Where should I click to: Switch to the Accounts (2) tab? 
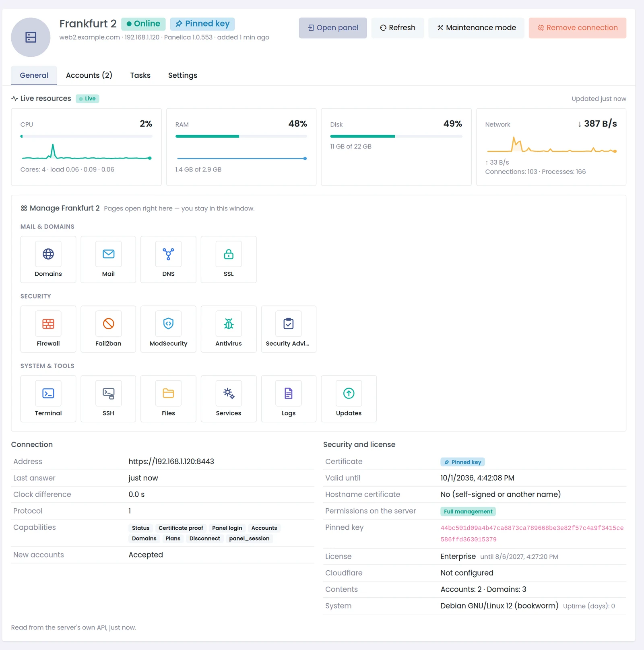89,75
